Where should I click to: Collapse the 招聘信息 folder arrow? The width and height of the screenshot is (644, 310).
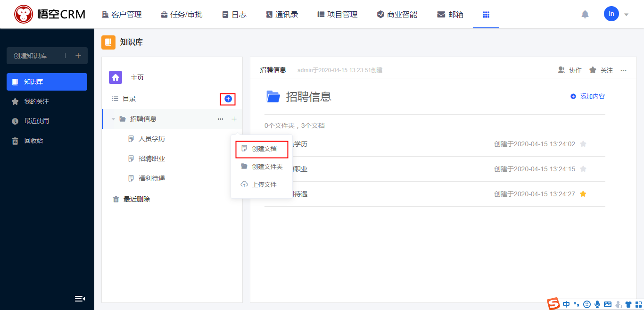tap(113, 119)
